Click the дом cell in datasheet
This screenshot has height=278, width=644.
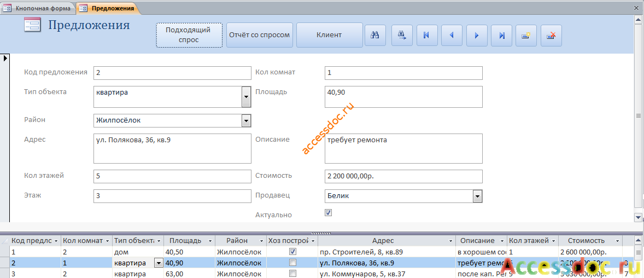pos(138,251)
